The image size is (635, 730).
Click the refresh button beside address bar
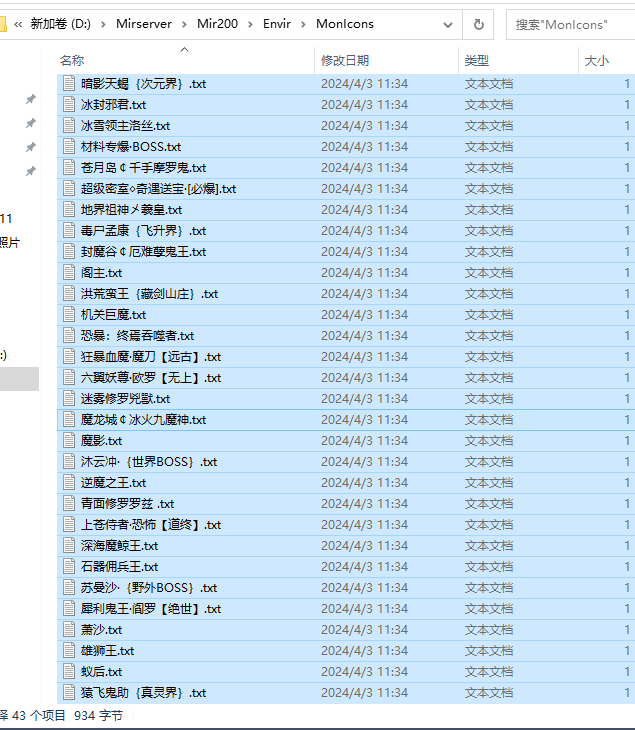pyautogui.click(x=478, y=25)
